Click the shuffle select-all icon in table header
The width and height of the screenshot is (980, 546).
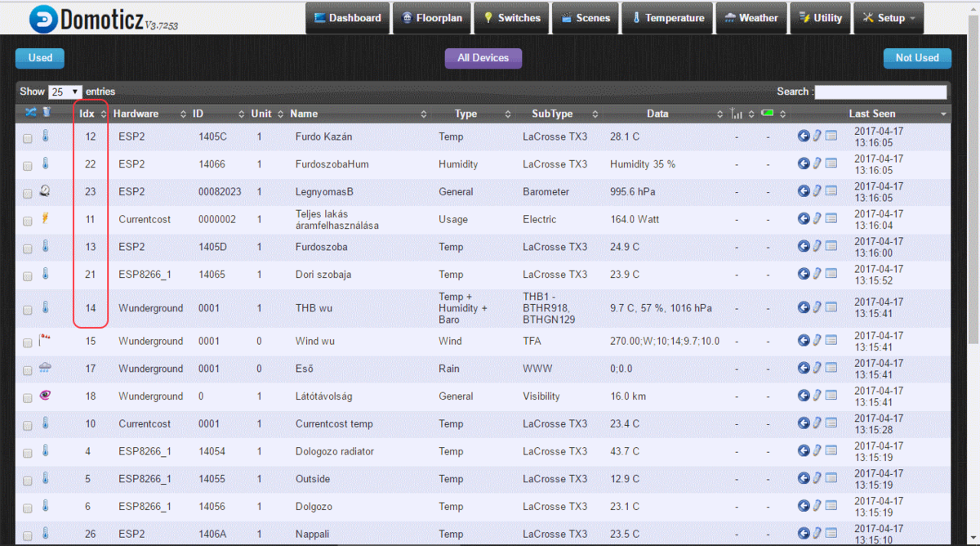[x=30, y=113]
